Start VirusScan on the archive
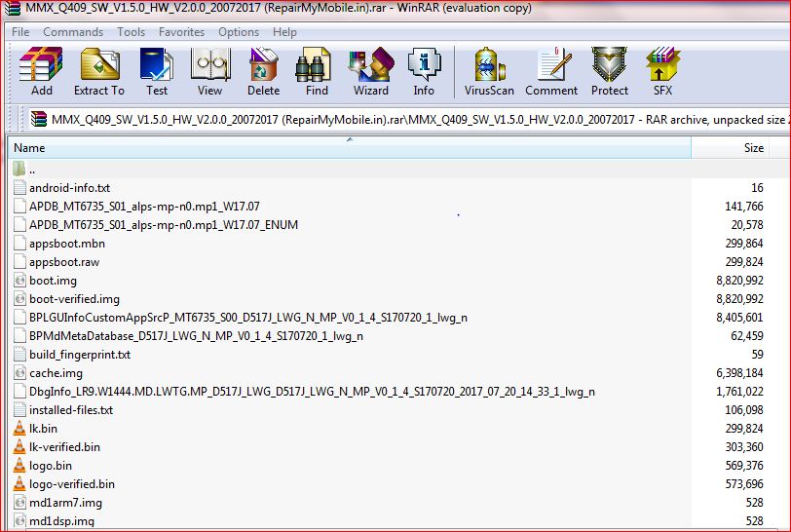The image size is (791, 532). point(489,72)
